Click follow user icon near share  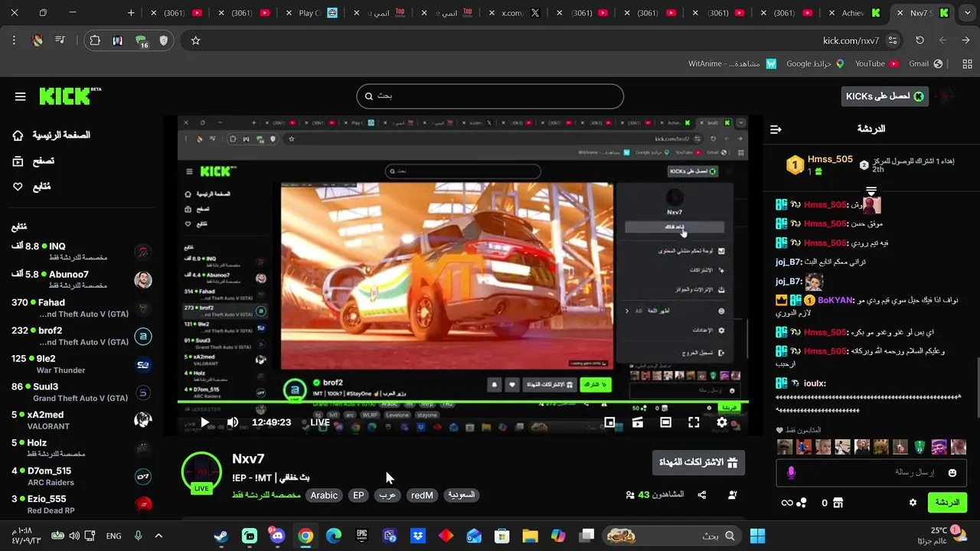click(x=733, y=495)
